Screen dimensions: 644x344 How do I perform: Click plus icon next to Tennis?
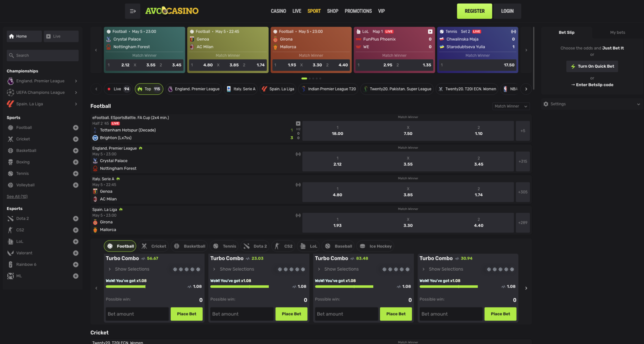[x=76, y=174]
